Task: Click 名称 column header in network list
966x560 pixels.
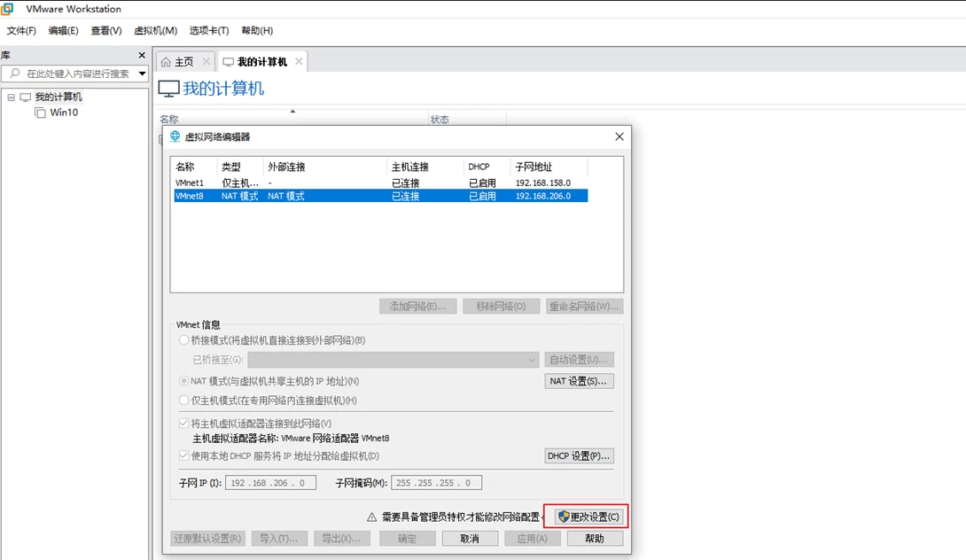Action: (193, 167)
